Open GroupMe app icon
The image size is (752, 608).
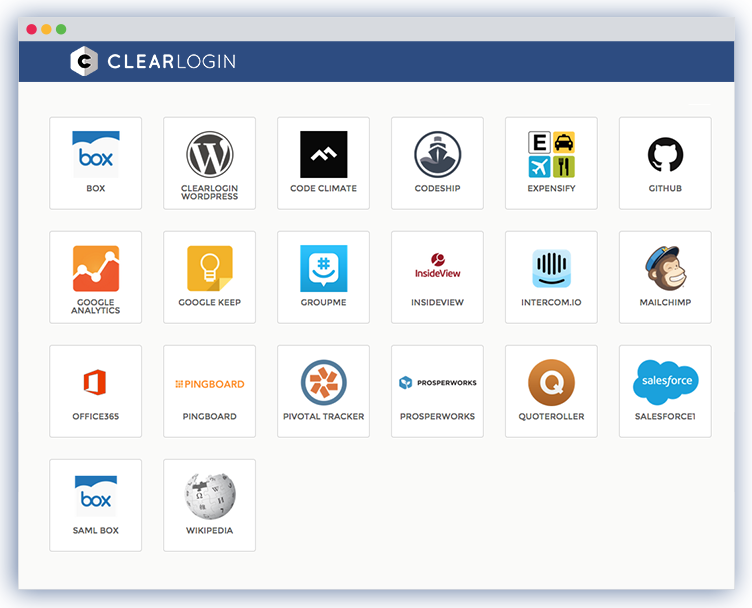324,268
